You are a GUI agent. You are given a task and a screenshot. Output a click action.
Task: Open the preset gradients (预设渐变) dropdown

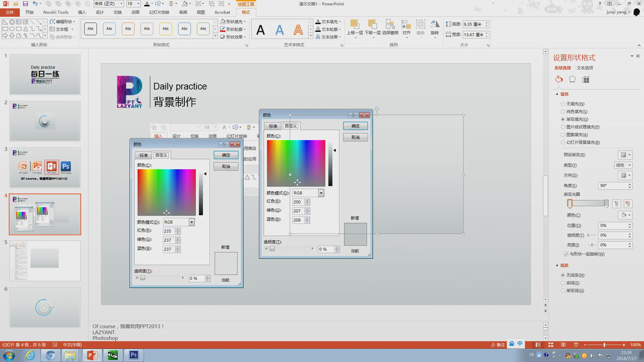(x=625, y=155)
